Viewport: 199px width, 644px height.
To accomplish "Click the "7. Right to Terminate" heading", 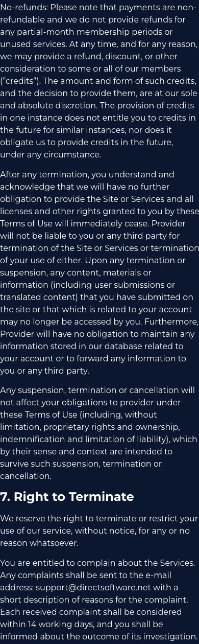I will (x=67, y=497).
